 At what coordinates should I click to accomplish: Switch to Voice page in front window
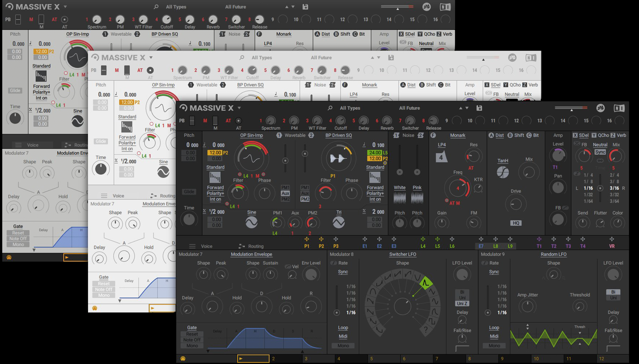(207, 246)
